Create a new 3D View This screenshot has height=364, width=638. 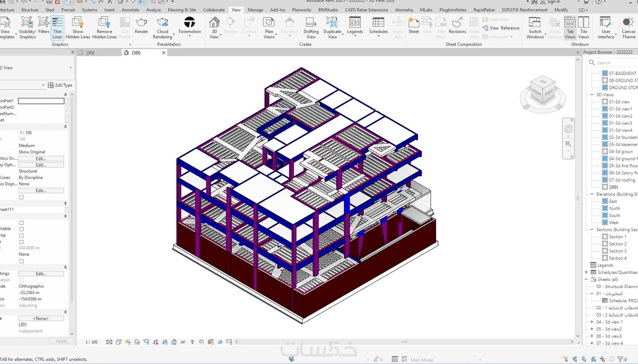pos(214,28)
